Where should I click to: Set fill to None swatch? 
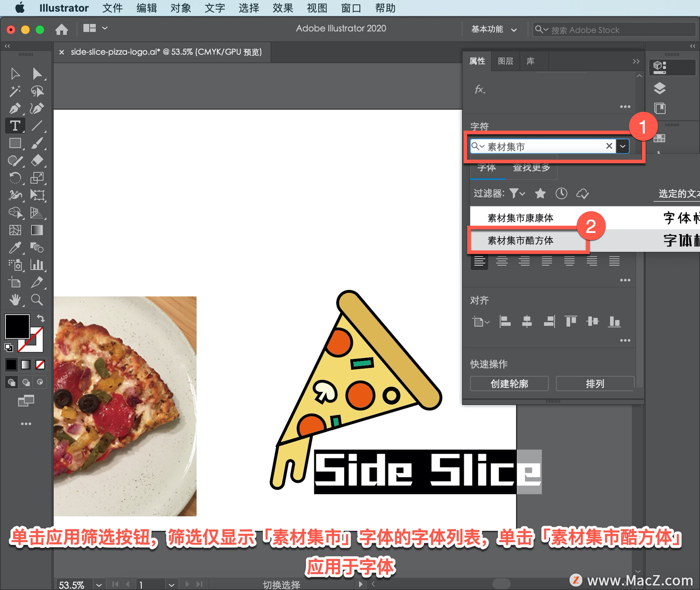point(40,364)
